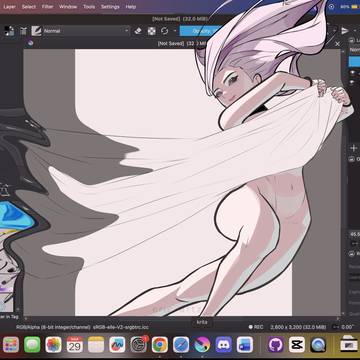Open the Help menu
The height and width of the screenshot is (360, 360).
[x=131, y=7]
